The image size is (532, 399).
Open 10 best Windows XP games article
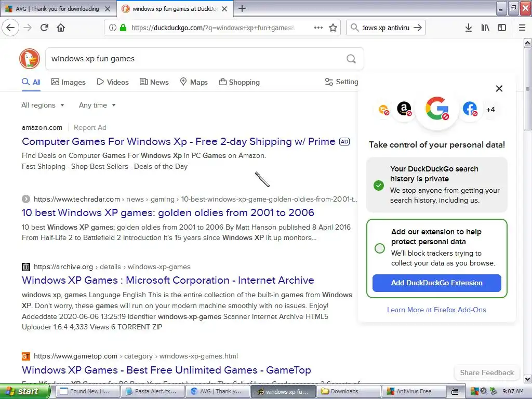point(168,212)
